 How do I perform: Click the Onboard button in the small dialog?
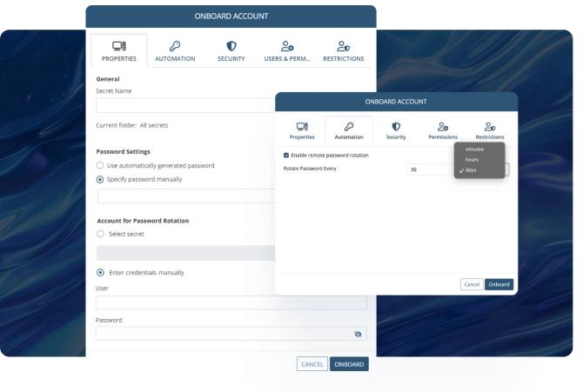(x=499, y=284)
